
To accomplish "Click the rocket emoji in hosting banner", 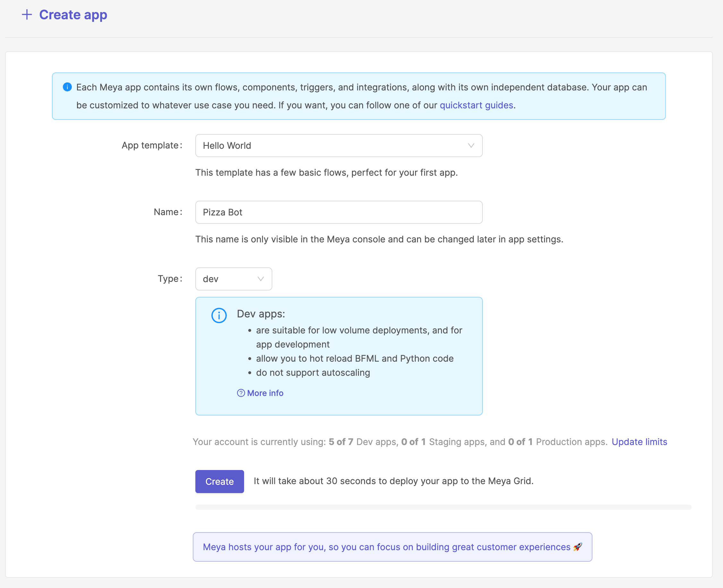I will click(x=578, y=547).
